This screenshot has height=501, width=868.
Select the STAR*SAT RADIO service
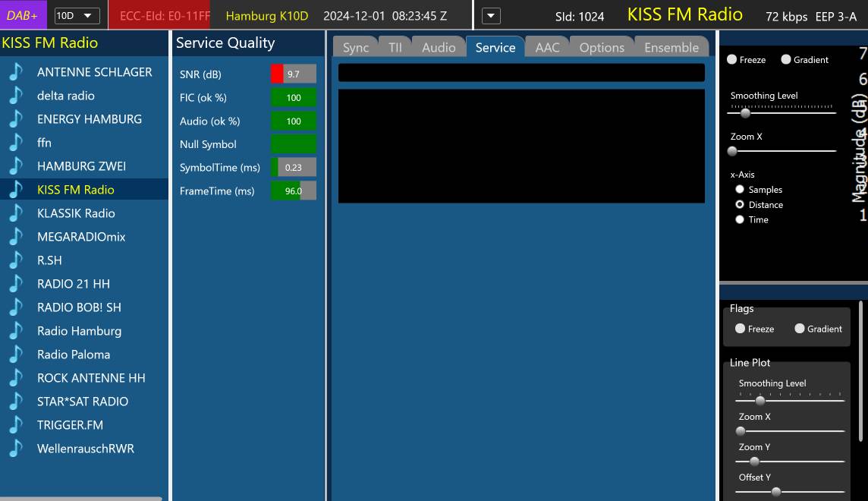click(83, 402)
